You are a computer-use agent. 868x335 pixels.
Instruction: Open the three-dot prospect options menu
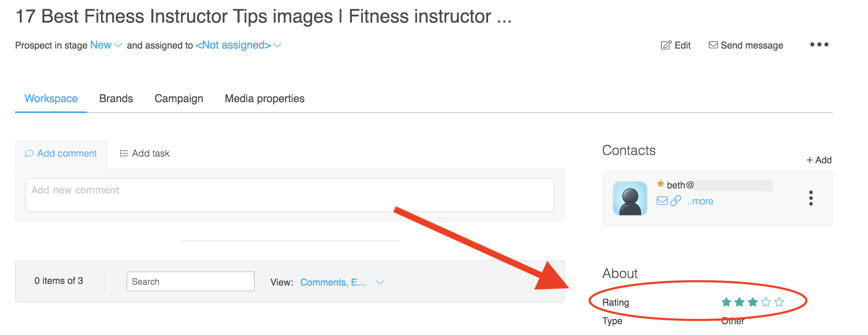(819, 44)
